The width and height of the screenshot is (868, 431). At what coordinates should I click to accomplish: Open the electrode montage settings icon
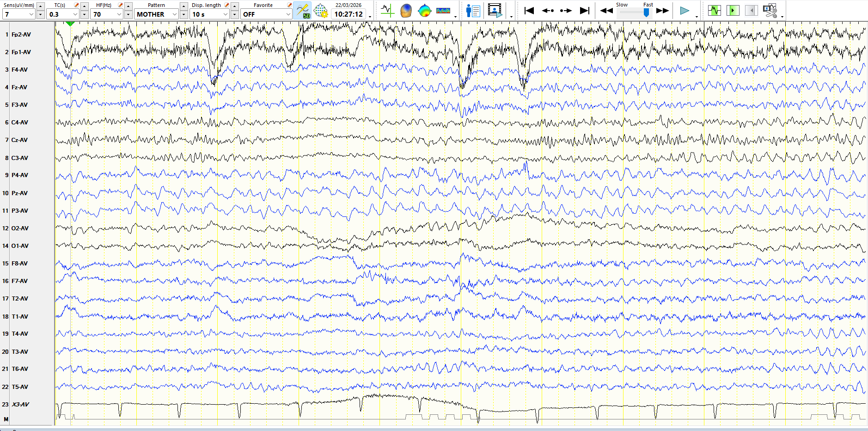click(x=321, y=11)
